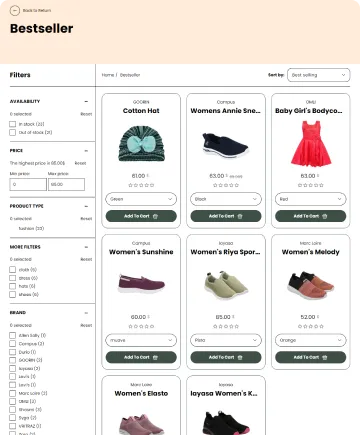Viewport: 360px width, 435px height.
Task: Open Women's Melody color dropdown showing Orange
Action: 310,340
